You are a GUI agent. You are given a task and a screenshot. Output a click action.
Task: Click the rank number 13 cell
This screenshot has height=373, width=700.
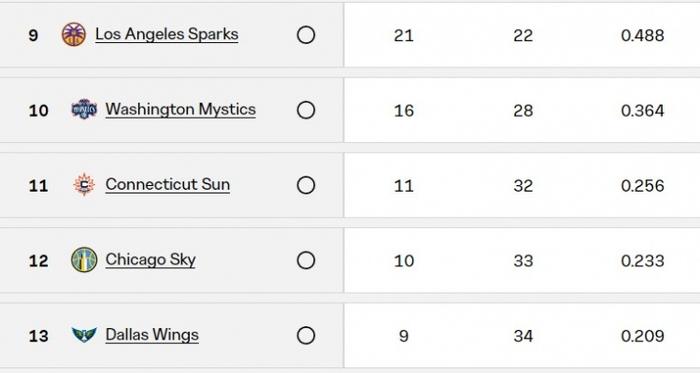(x=38, y=336)
